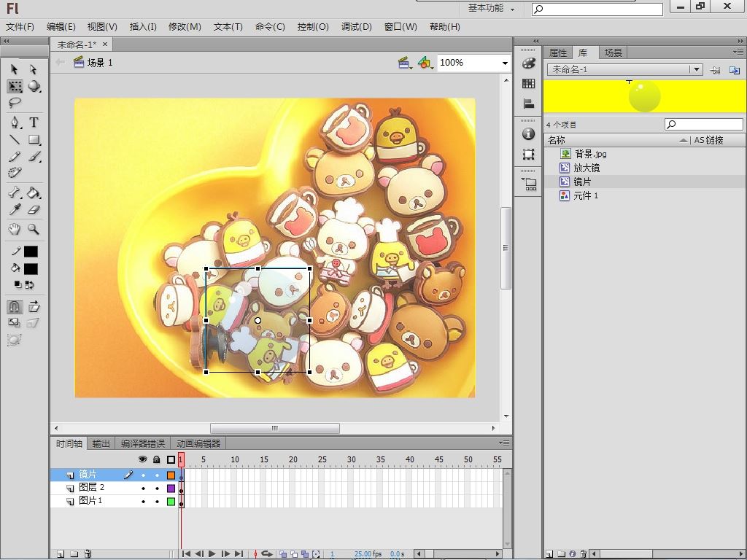Expand the 未命名-1 library document dropdown
This screenshot has width=747, height=560.
click(697, 69)
